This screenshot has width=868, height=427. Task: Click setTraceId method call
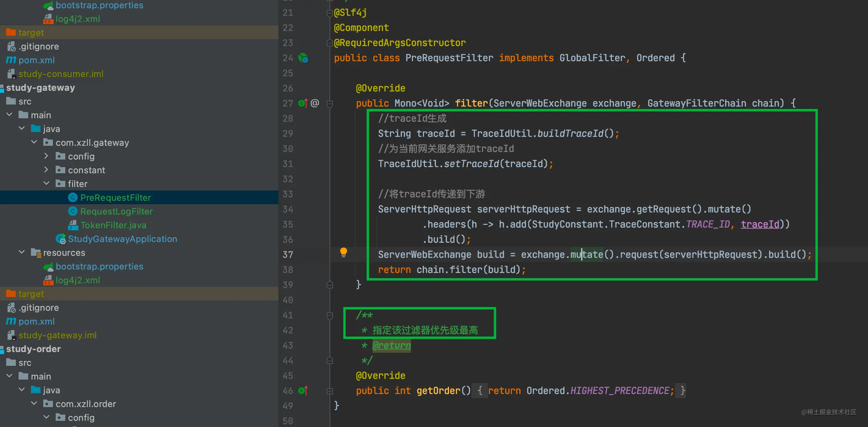[471, 164]
